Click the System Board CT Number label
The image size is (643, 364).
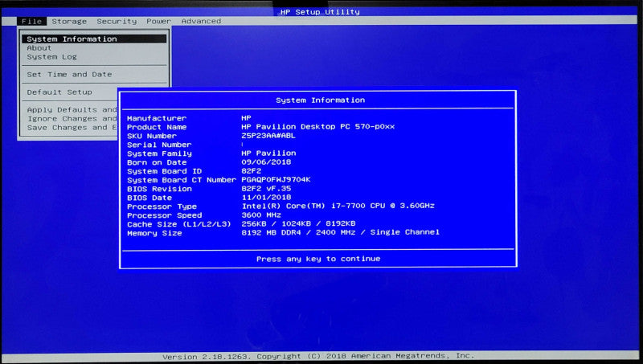[x=182, y=180]
